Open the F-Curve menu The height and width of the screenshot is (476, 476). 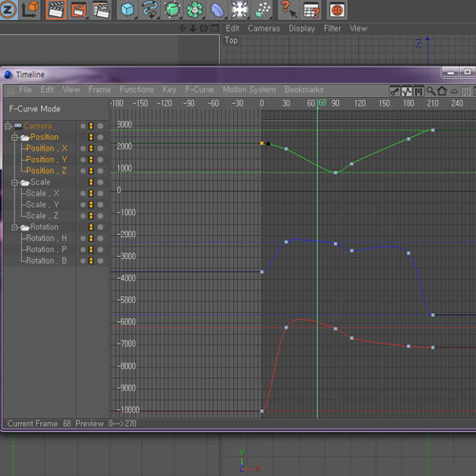[199, 89]
